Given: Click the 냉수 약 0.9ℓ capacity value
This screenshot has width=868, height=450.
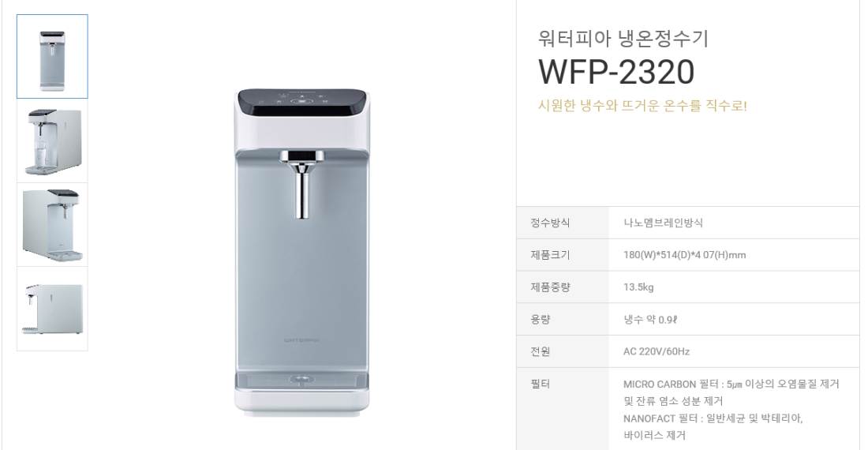Looking at the screenshot, I should pos(650,320).
